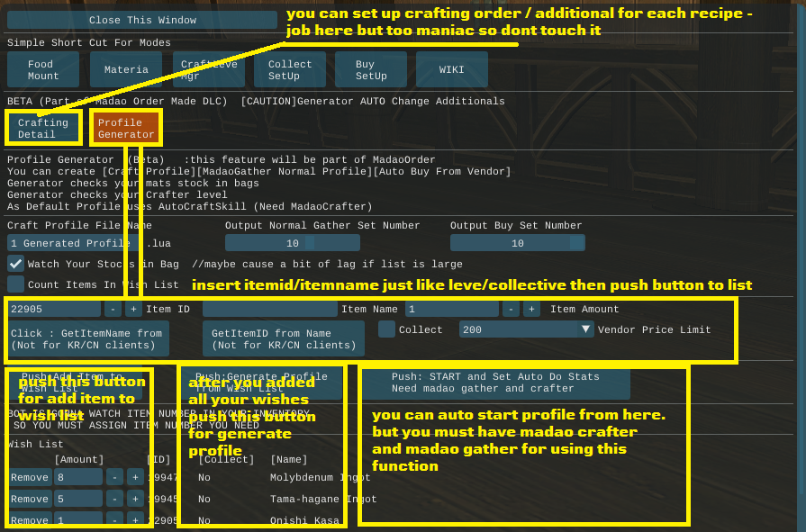Increase Item Amount with plus button
806x532 pixels.
531,309
